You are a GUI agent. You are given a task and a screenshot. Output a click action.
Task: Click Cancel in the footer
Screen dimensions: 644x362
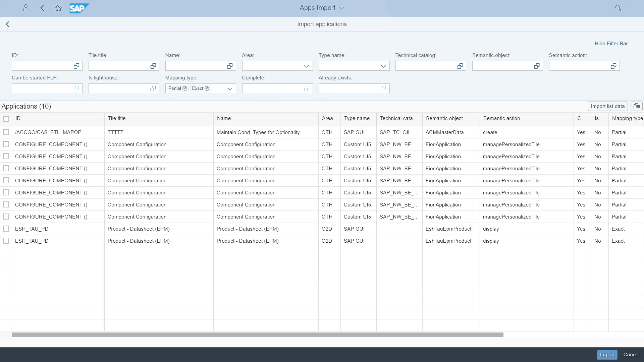point(631,355)
